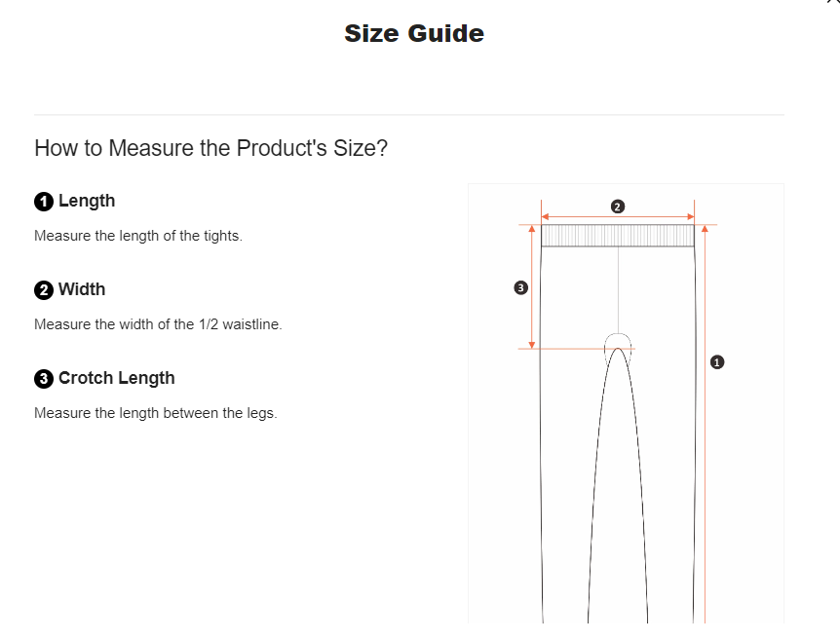
Task: Click the Length heading text
Action: tap(87, 201)
